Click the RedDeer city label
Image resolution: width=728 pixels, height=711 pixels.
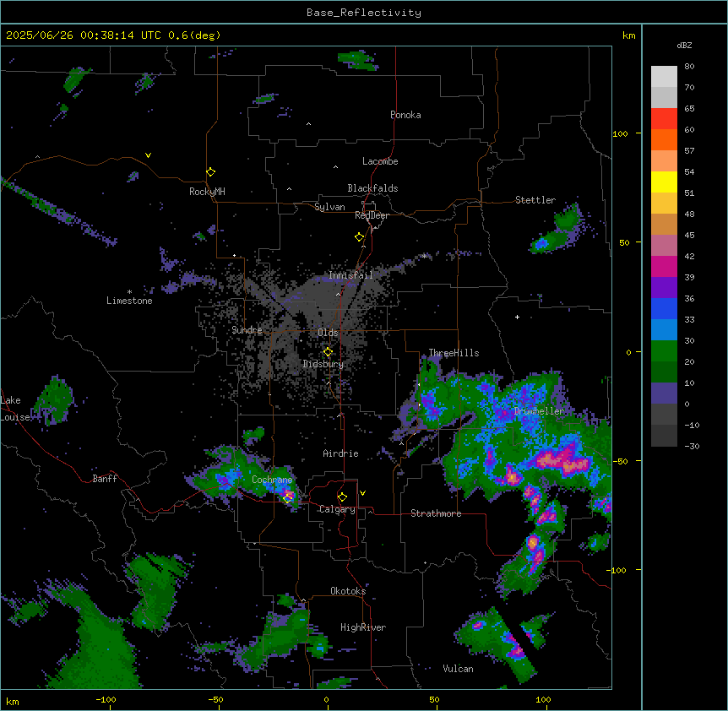point(372,215)
